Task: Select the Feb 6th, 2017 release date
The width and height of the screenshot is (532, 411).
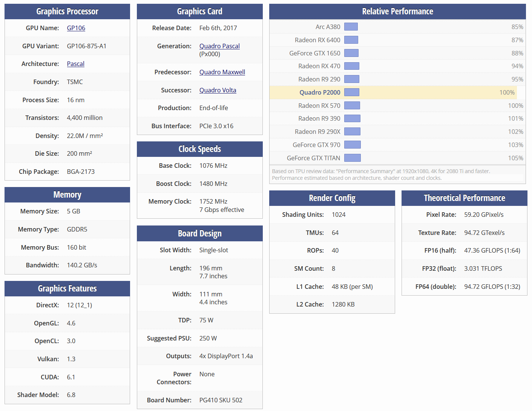Action: click(218, 28)
